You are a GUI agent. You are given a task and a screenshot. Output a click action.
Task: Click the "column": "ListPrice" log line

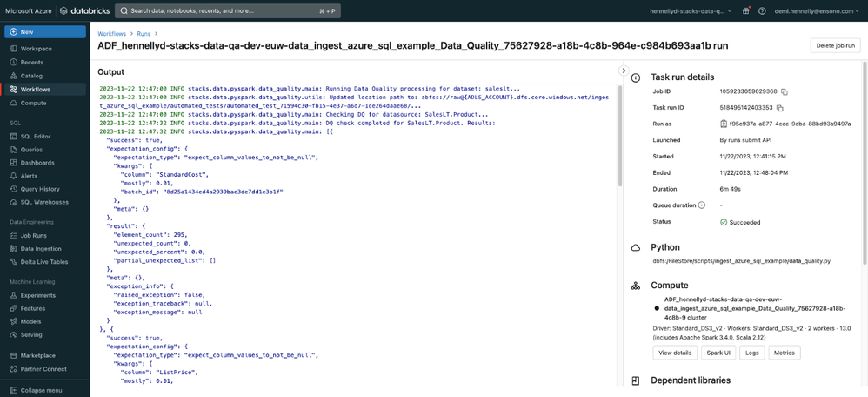point(159,373)
